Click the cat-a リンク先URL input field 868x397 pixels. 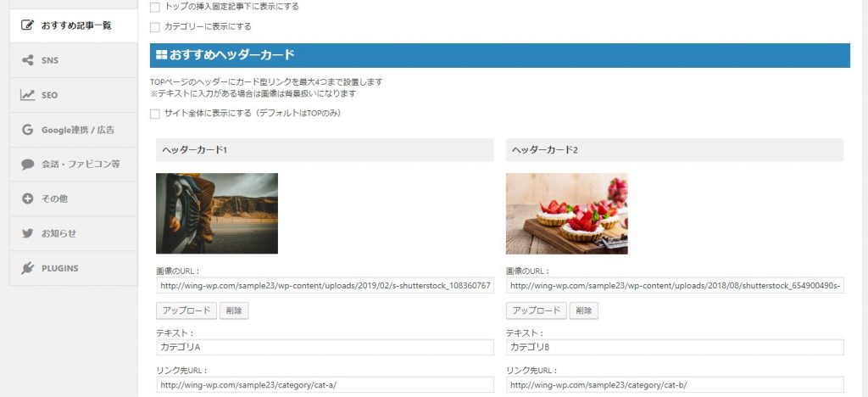pyautogui.click(x=325, y=385)
